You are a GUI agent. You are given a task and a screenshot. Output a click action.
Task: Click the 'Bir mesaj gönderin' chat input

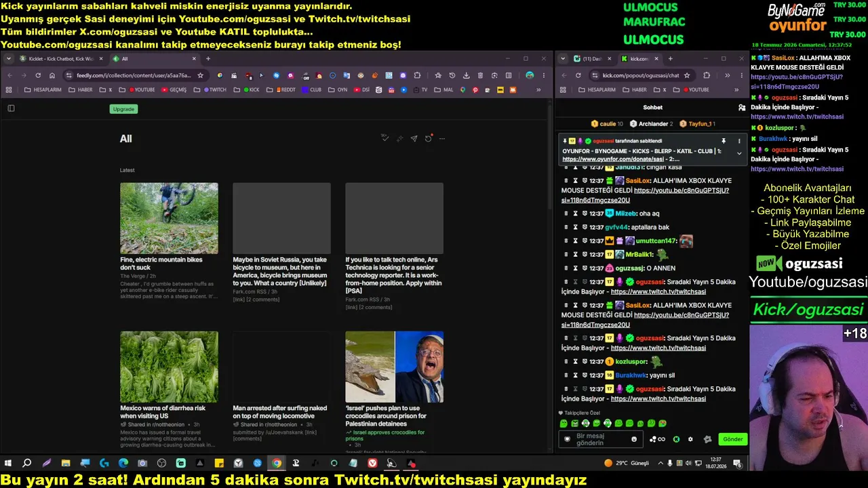pos(601,439)
